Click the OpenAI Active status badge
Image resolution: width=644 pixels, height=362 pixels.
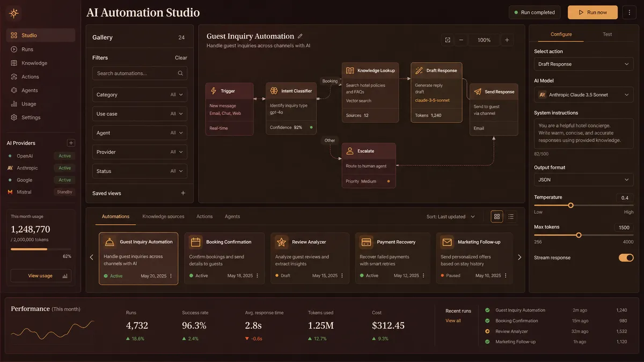(x=65, y=156)
